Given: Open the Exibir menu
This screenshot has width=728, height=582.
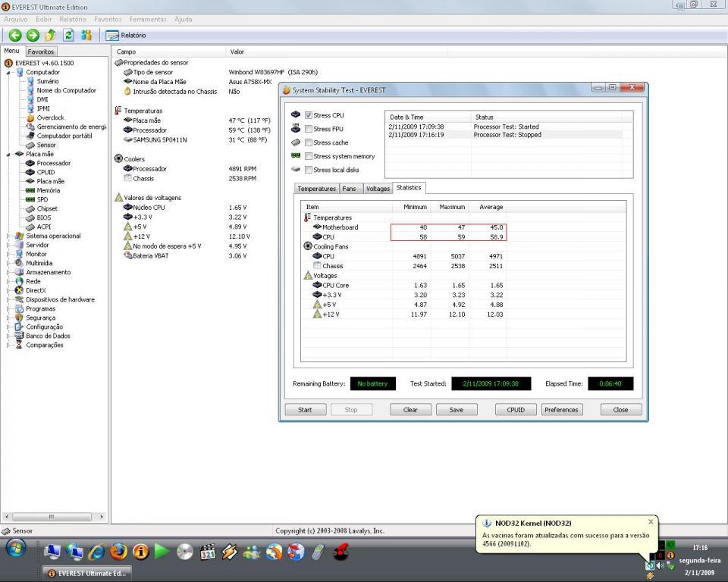Looking at the screenshot, I should (x=44, y=20).
